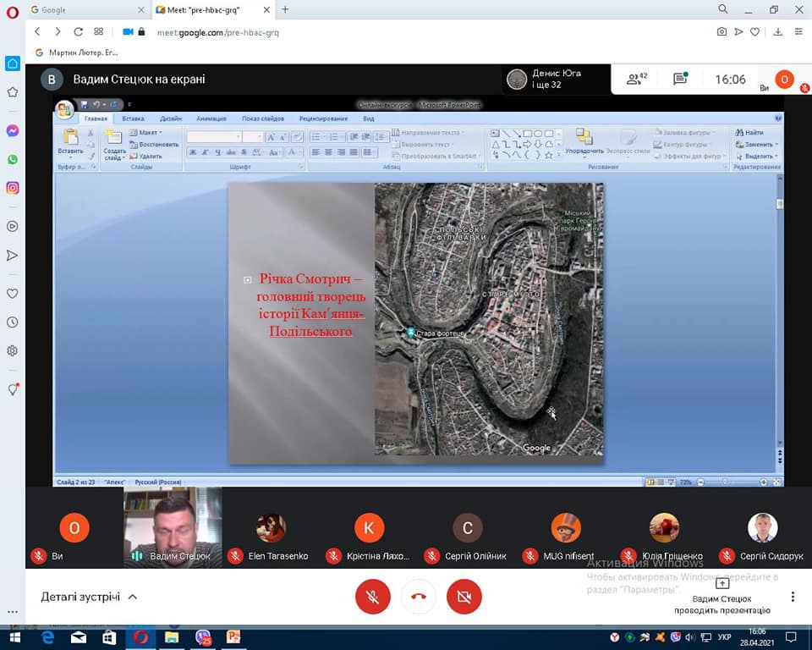Show the Meet participants list icon
812x650 pixels.
(636, 80)
